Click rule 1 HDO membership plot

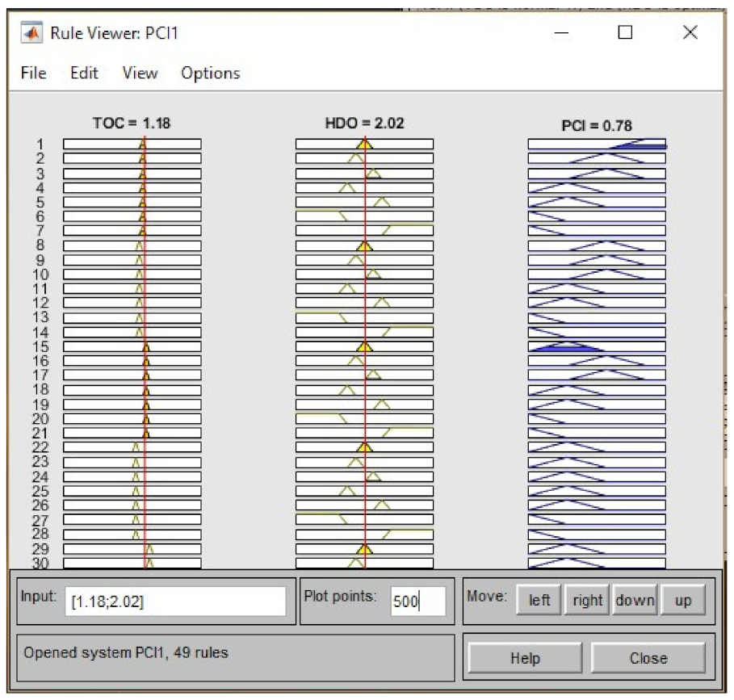[364, 145]
